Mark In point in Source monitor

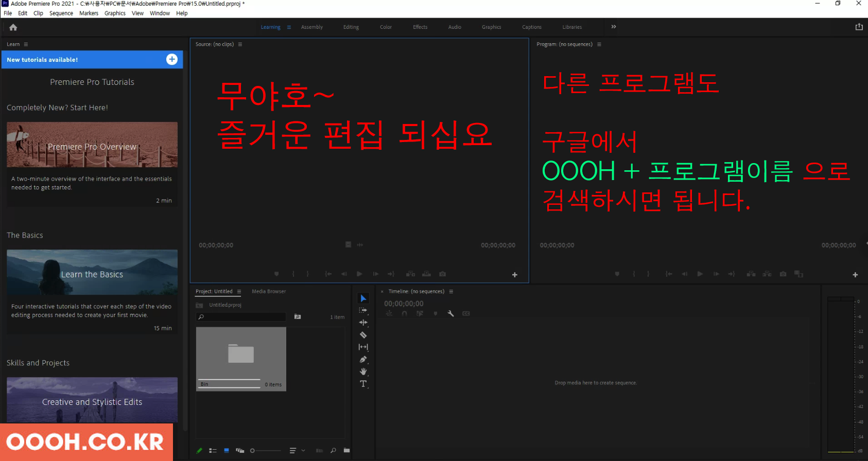pyautogui.click(x=293, y=274)
